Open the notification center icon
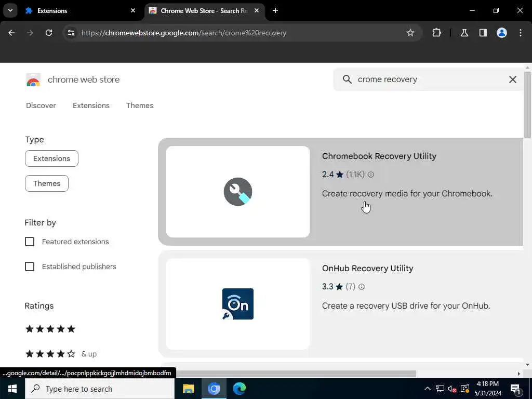Viewport: 532px width, 399px height. [515, 389]
